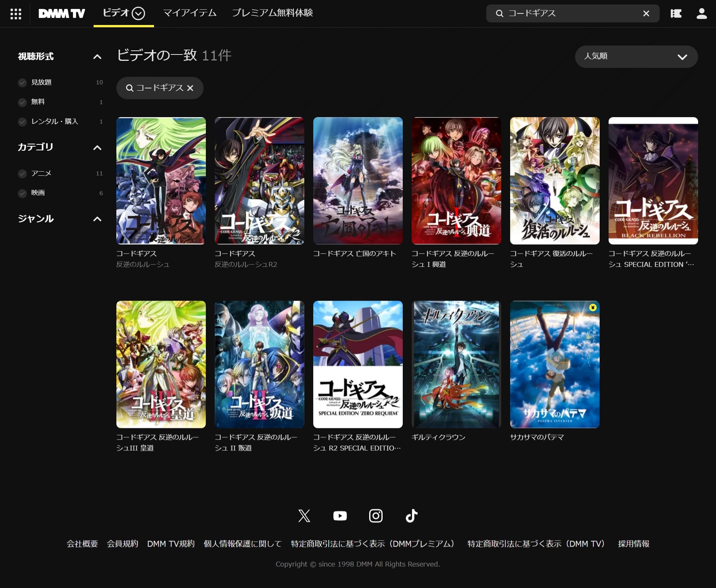The image size is (716, 588).
Task: Open the ビデオ dropdown chevron
Action: tap(138, 13)
